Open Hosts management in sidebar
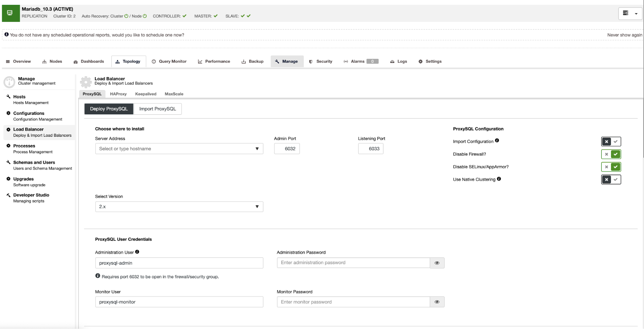The height and width of the screenshot is (329, 644). pos(39,99)
